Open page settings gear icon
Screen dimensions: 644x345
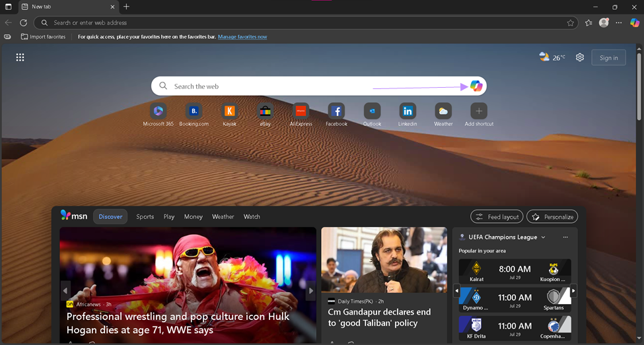click(x=579, y=57)
